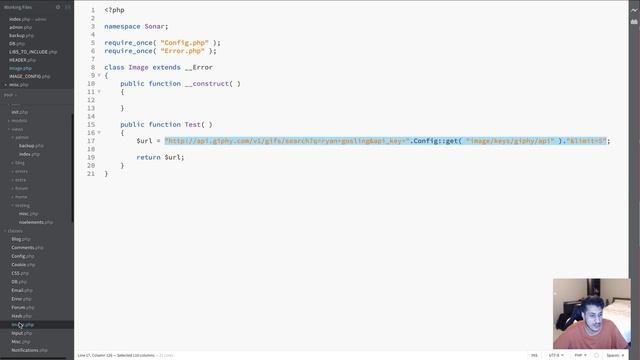Viewport: 640px width, 360px height.
Task: Expand the home folder under views
Action: coord(20,197)
